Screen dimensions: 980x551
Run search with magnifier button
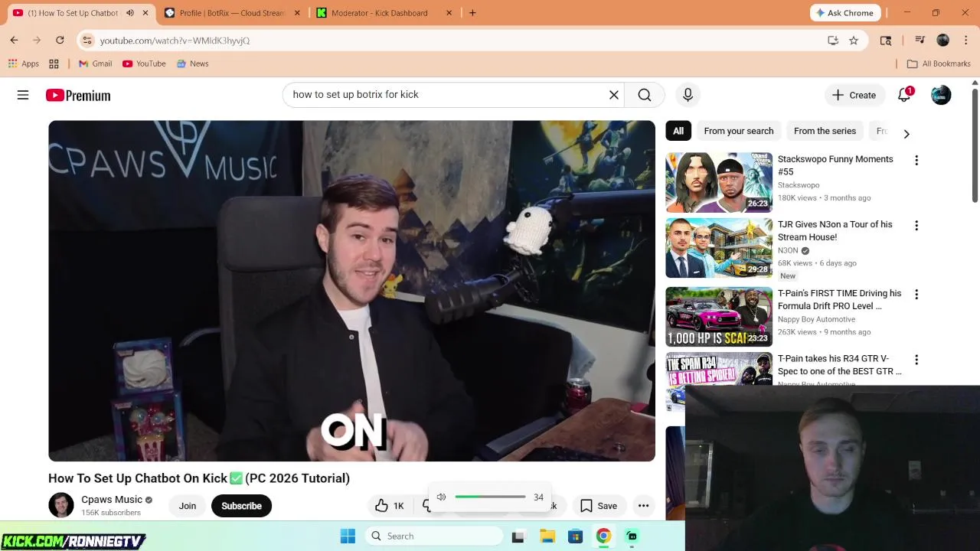click(645, 95)
